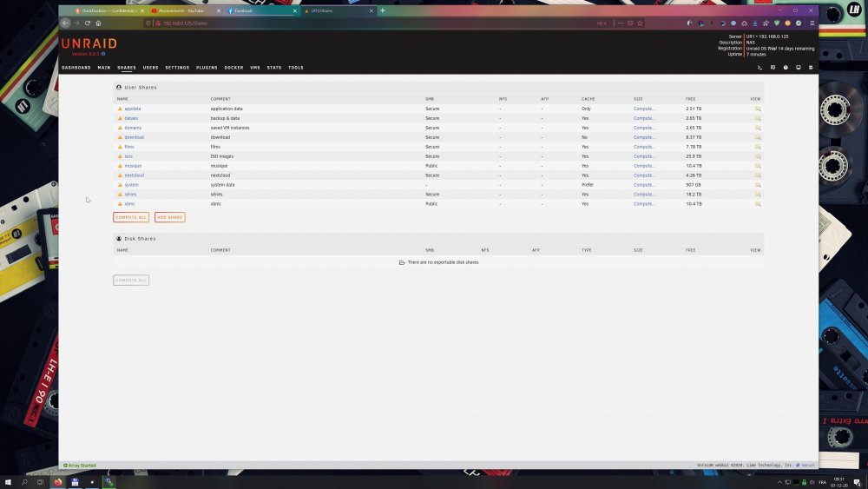Image resolution: width=868 pixels, height=489 pixels.
Task: Click the Add Share button
Action: point(170,217)
